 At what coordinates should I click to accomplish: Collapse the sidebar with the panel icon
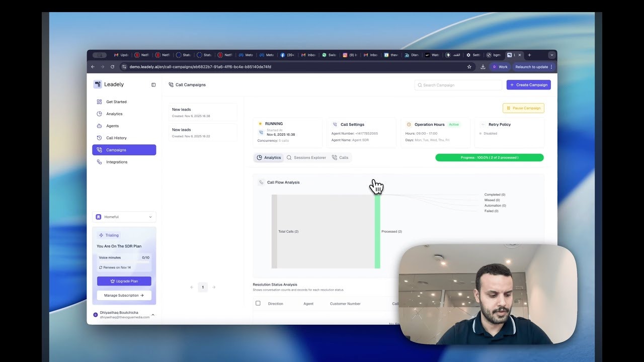(x=153, y=85)
